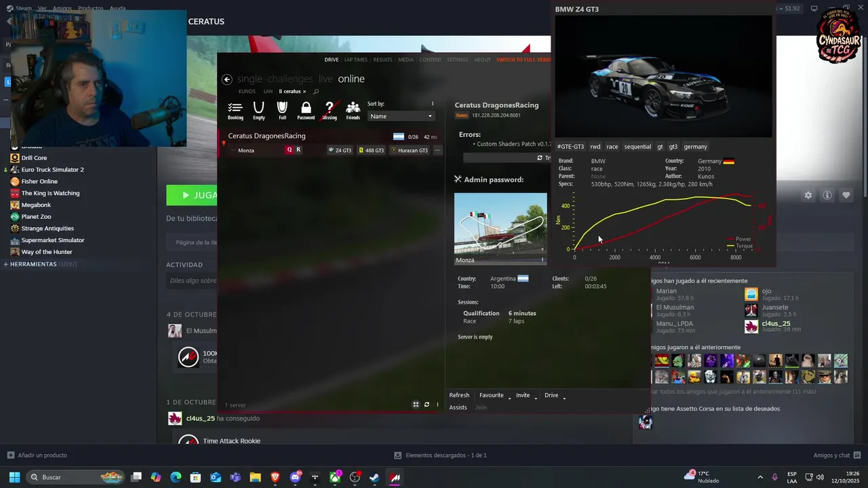Switch to the LAN server tab
868x488 pixels.
click(268, 91)
